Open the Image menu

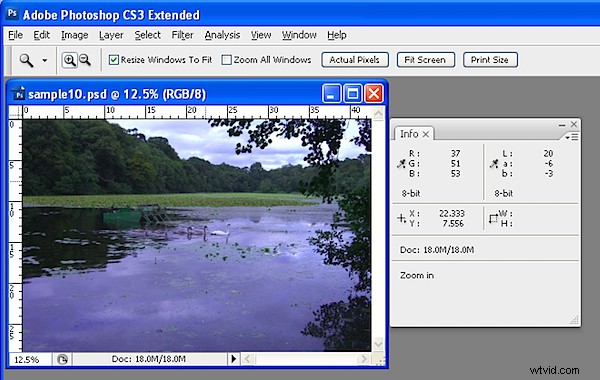pos(75,35)
